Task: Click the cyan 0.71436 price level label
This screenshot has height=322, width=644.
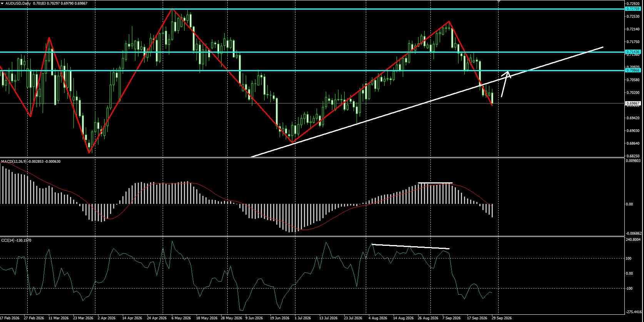Action: 632,52
